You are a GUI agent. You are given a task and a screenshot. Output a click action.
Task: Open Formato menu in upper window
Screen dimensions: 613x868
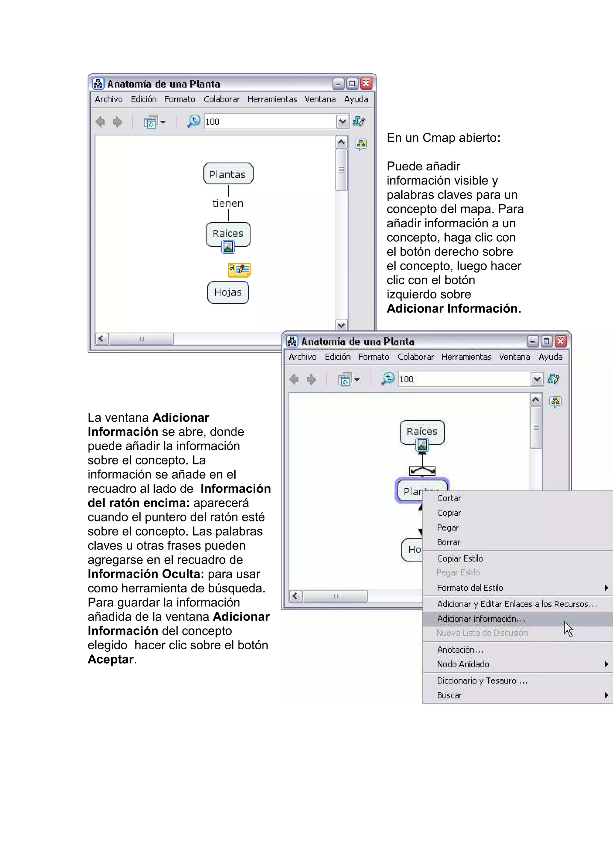179,99
